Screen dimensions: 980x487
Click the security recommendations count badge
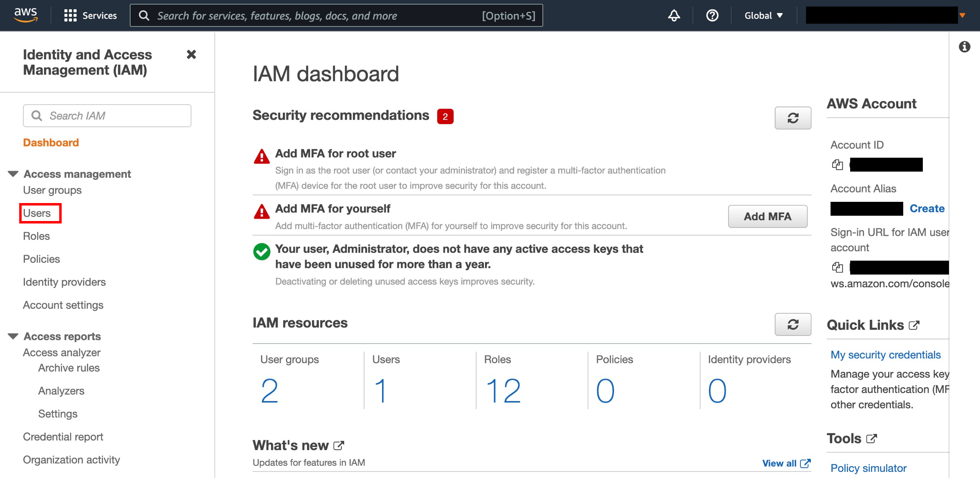[x=445, y=116]
